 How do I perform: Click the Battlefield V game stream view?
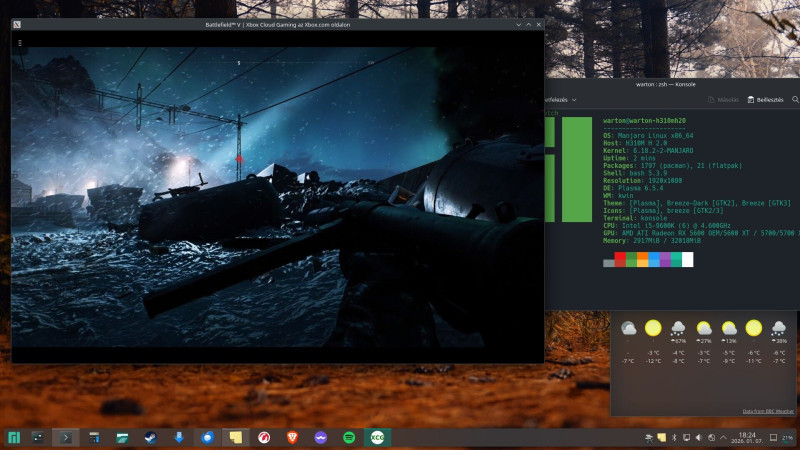click(x=278, y=197)
